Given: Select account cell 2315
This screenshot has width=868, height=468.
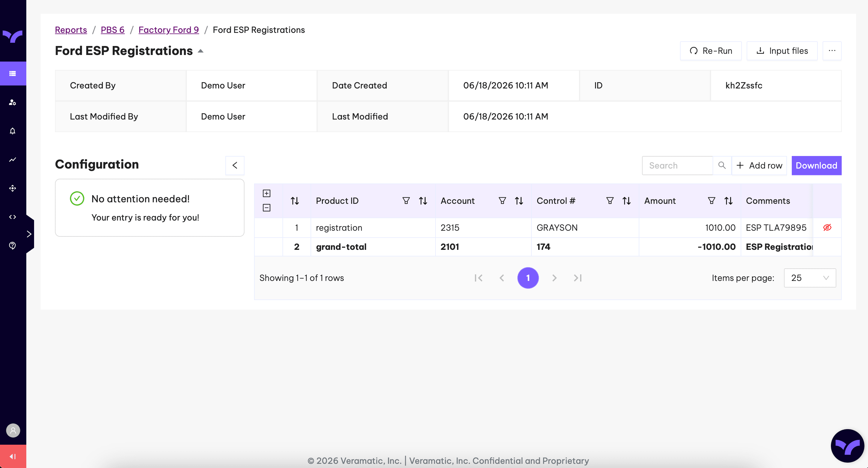Looking at the screenshot, I should pos(483,228).
